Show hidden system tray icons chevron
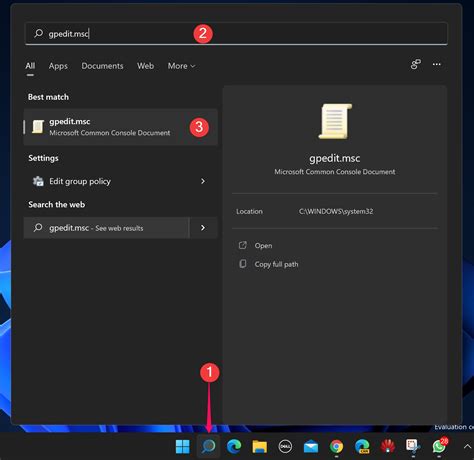 pyautogui.click(x=467, y=447)
